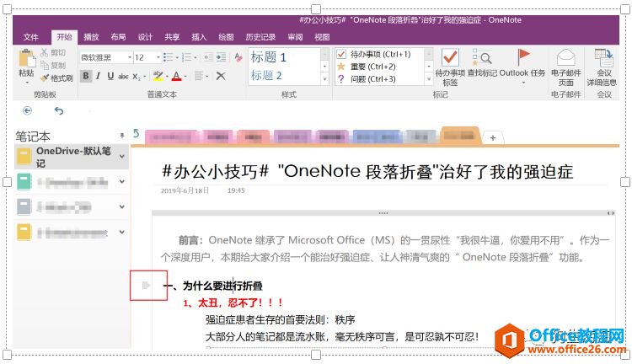Click the Copy icon
The image size is (632, 364).
tap(45, 65)
